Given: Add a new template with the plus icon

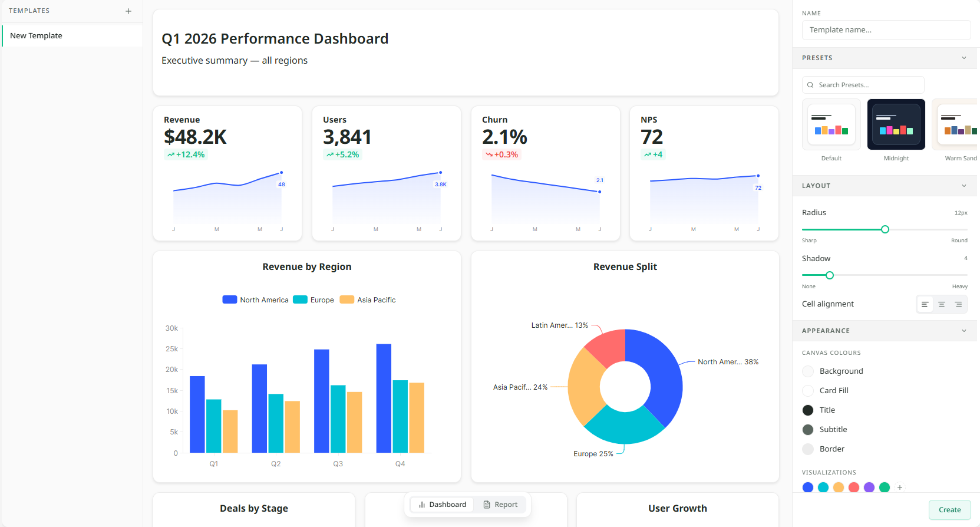Looking at the screenshot, I should pyautogui.click(x=128, y=11).
